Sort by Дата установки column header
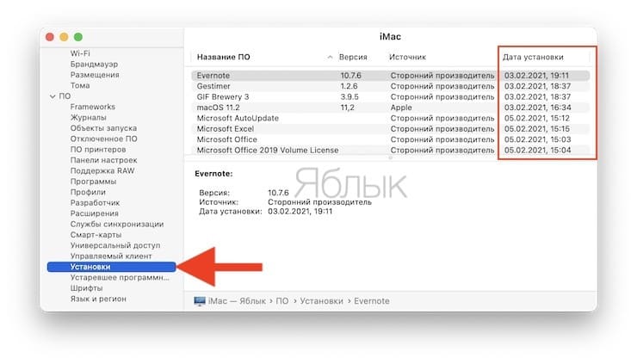Viewport: 637px width, 364px height. 533,58
